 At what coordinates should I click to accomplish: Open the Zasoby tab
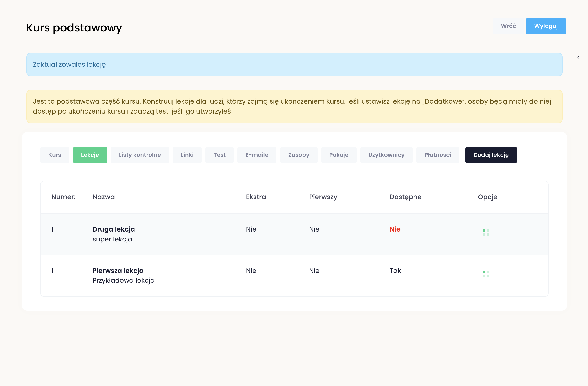(x=298, y=155)
